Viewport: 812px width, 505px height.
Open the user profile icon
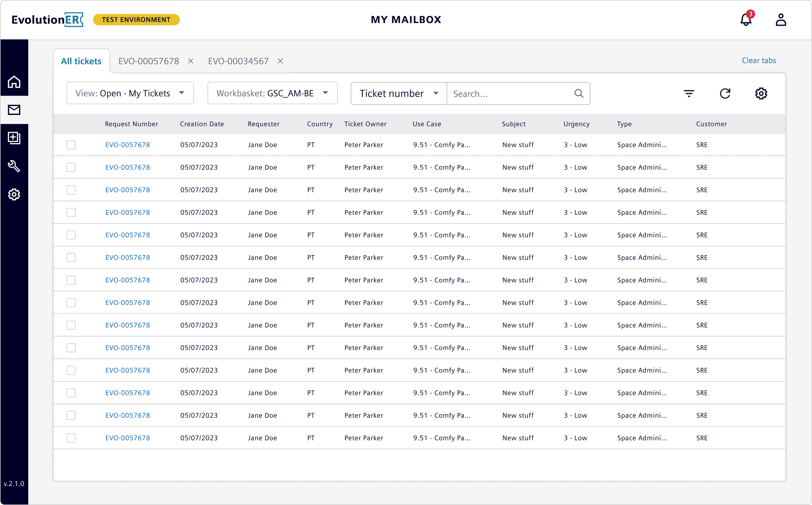tap(781, 20)
